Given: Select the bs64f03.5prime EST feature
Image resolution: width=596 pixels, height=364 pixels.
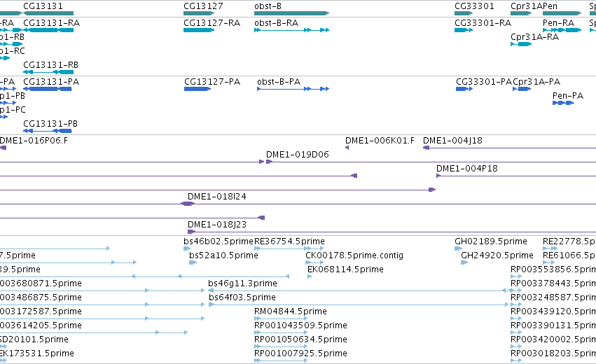Looking at the screenshot, I should pyautogui.click(x=359, y=304).
